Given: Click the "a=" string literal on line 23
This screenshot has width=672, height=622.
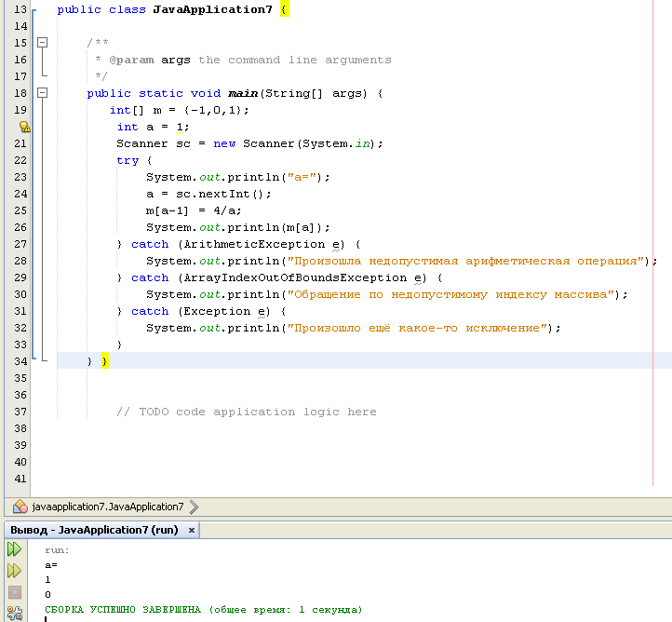Looking at the screenshot, I should pos(304,177).
